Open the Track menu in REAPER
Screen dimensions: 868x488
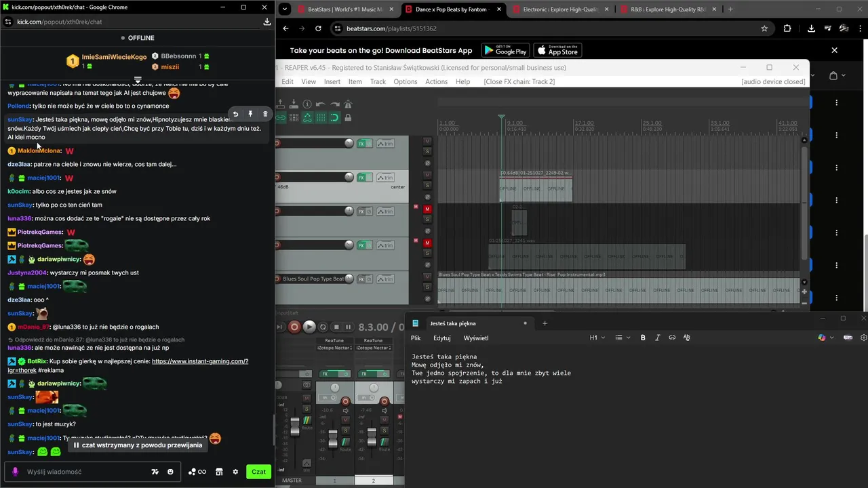378,81
